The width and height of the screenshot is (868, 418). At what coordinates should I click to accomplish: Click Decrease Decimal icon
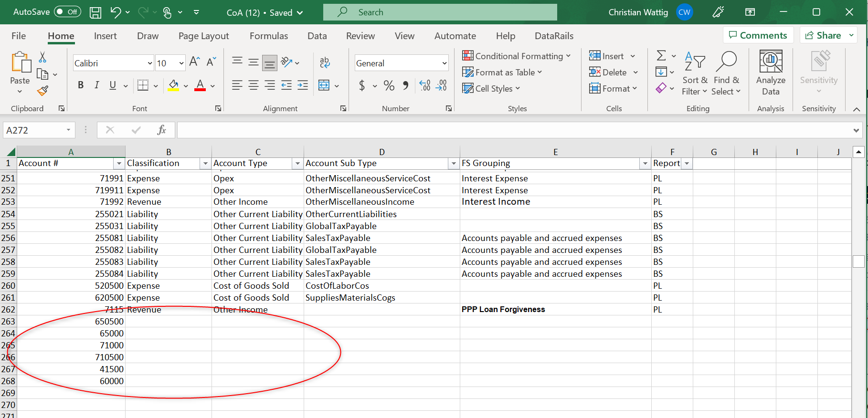click(441, 85)
